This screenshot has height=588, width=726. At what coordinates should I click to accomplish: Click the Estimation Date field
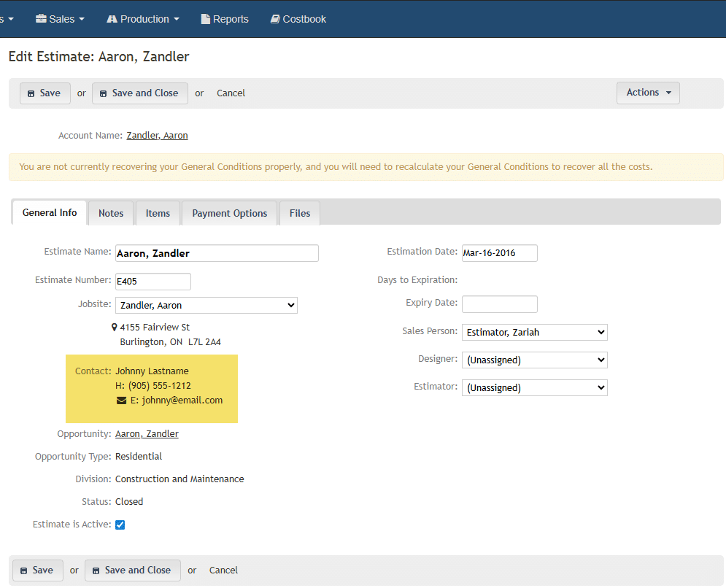(499, 253)
